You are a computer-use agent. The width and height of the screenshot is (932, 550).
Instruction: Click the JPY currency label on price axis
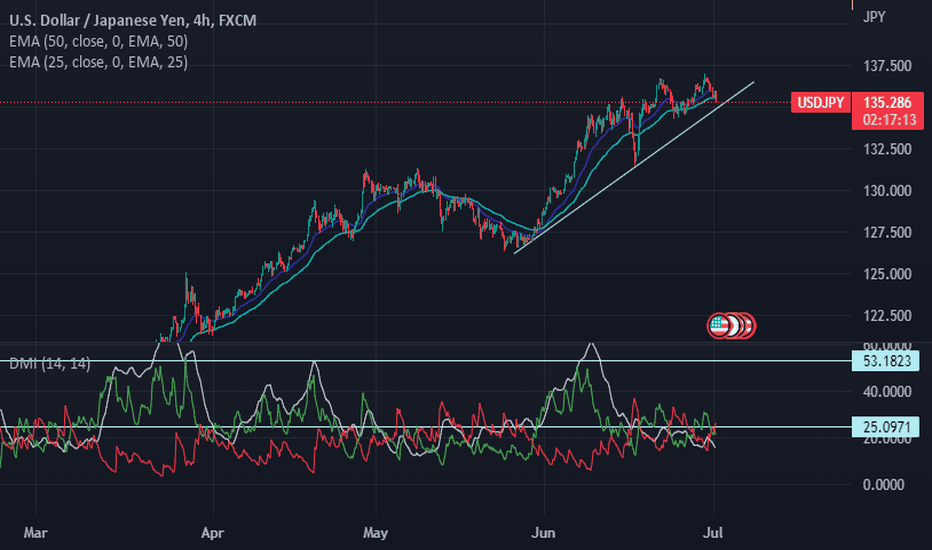click(874, 17)
